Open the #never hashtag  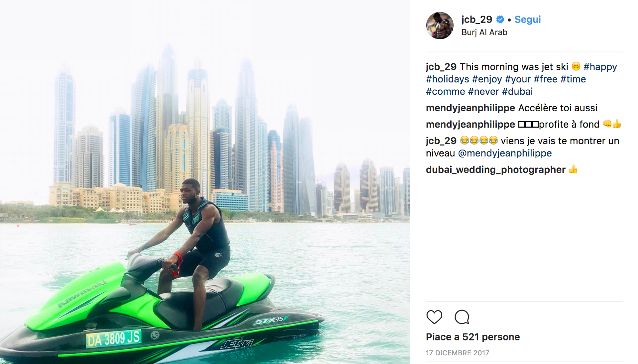pos(483,92)
